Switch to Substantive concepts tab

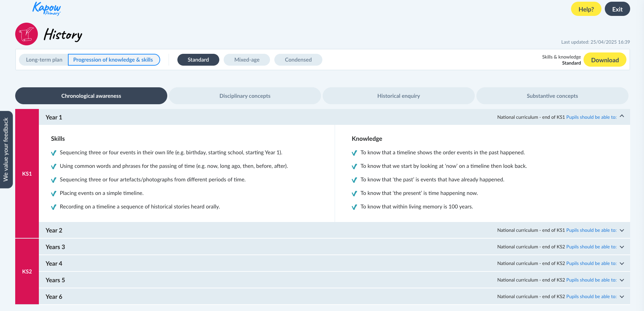click(552, 96)
